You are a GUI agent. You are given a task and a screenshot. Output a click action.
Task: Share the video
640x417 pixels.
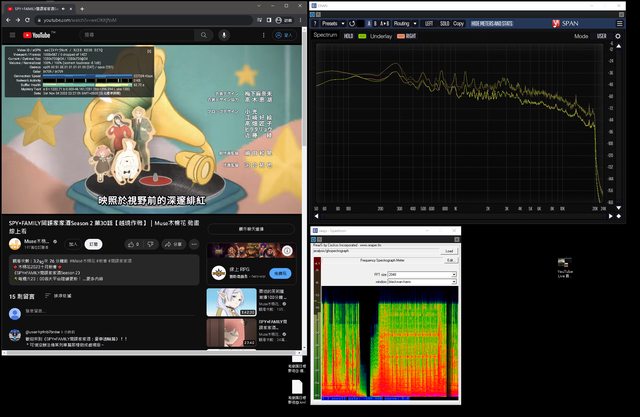[x=173, y=244]
